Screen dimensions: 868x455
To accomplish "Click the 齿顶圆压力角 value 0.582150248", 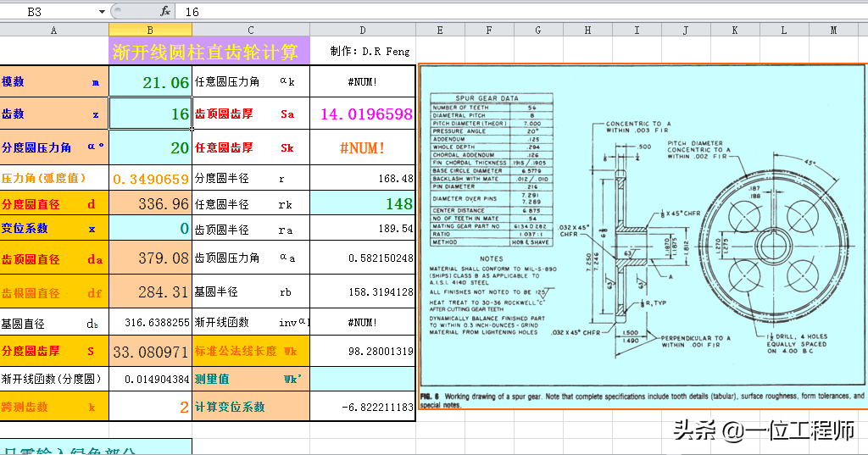I will click(x=363, y=258).
